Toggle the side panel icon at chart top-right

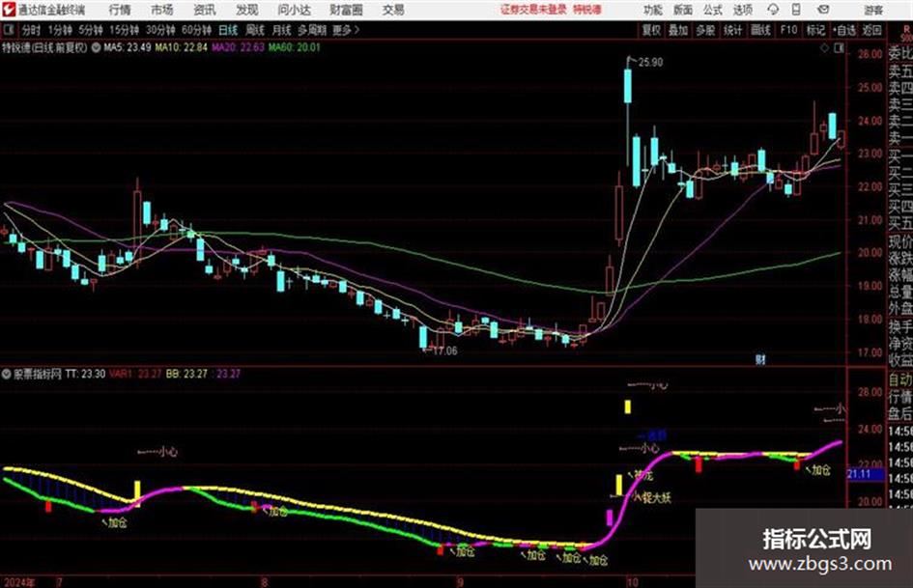pos(839,48)
